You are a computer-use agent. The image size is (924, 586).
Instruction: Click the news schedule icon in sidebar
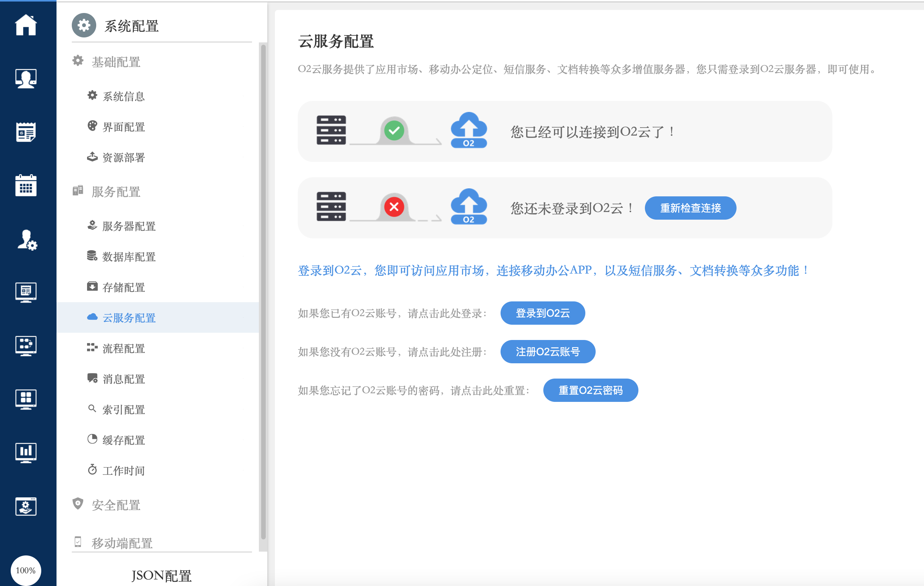click(26, 132)
